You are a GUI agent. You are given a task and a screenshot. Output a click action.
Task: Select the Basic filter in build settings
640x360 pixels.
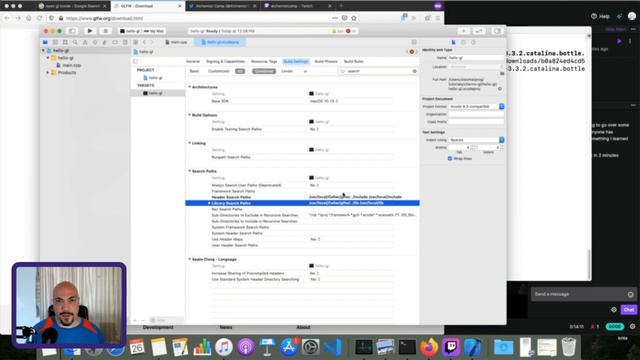pyautogui.click(x=194, y=71)
